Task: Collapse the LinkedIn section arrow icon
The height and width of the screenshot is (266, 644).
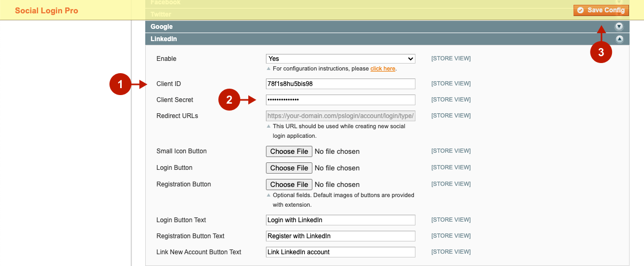Action: [x=619, y=39]
